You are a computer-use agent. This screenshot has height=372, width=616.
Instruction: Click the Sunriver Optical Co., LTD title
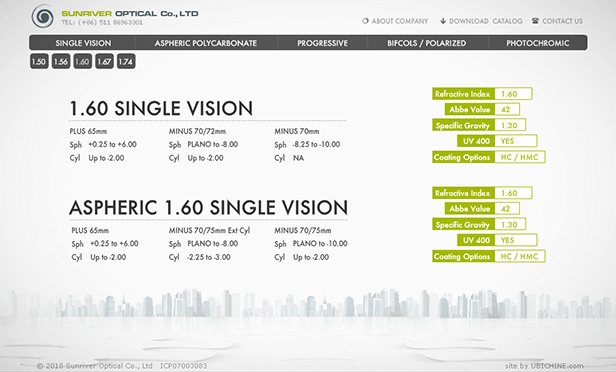click(x=130, y=13)
